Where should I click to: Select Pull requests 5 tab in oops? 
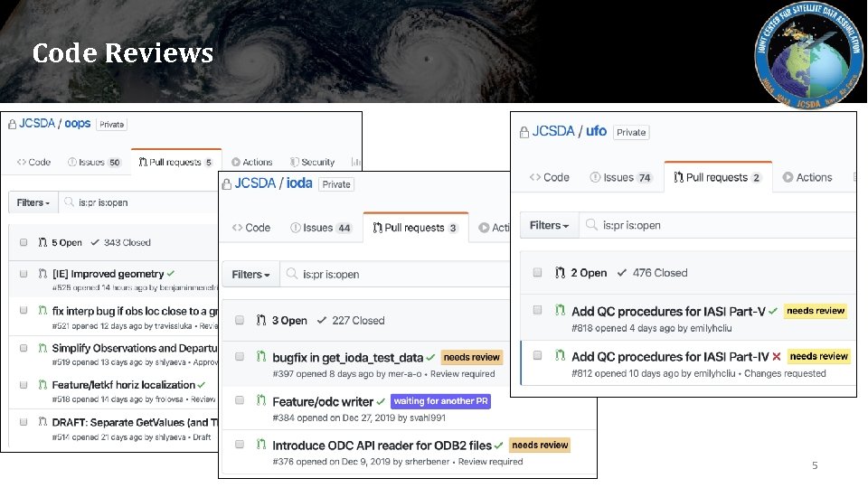176,162
